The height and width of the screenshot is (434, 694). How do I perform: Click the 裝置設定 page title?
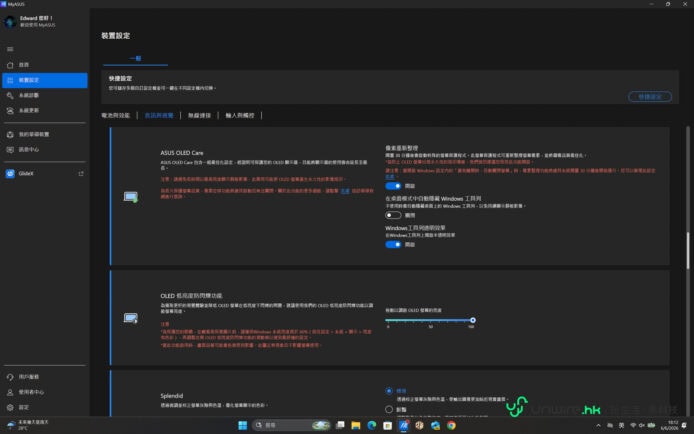coord(116,36)
